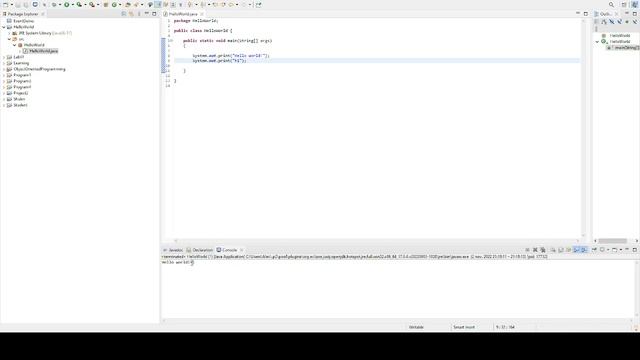Click the Open Console icon
The height and width of the screenshot is (360, 640).
pos(614,250)
